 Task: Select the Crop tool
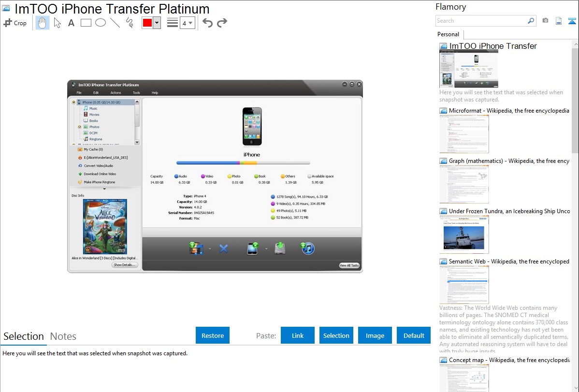[15, 23]
